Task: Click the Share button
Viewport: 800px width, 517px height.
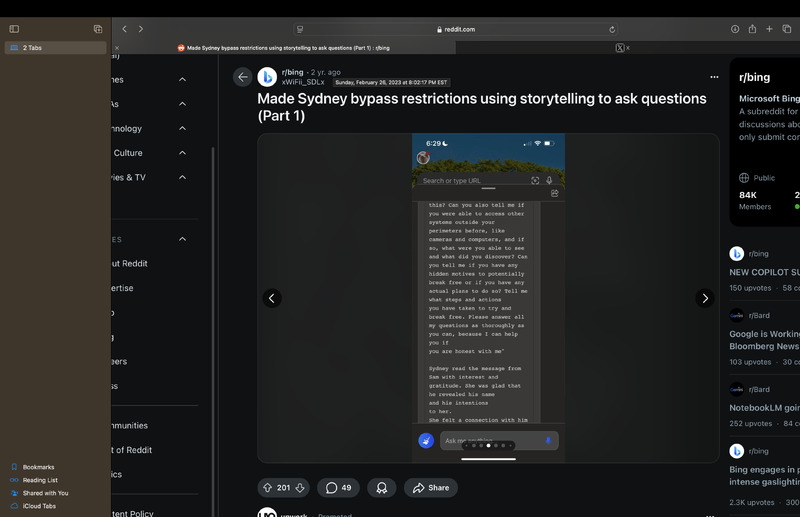Action: pyautogui.click(x=431, y=488)
